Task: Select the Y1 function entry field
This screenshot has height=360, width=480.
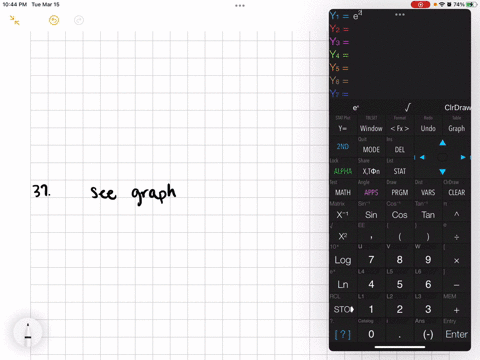Action: click(400, 16)
